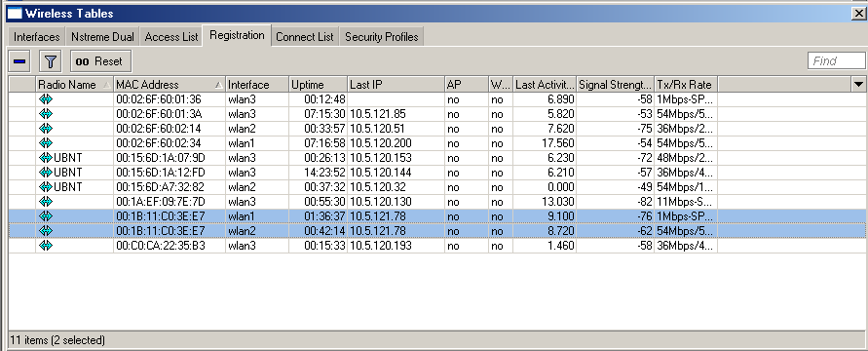The width and height of the screenshot is (868, 351).
Task: Sort by Tx/Rx Rate column header
Action: pyautogui.click(x=687, y=85)
